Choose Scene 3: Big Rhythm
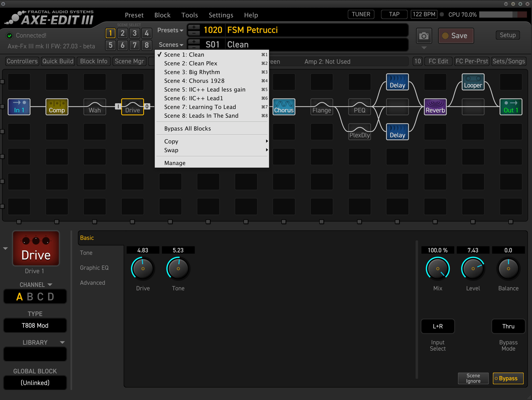Image resolution: width=532 pixels, height=400 pixels. (212, 72)
